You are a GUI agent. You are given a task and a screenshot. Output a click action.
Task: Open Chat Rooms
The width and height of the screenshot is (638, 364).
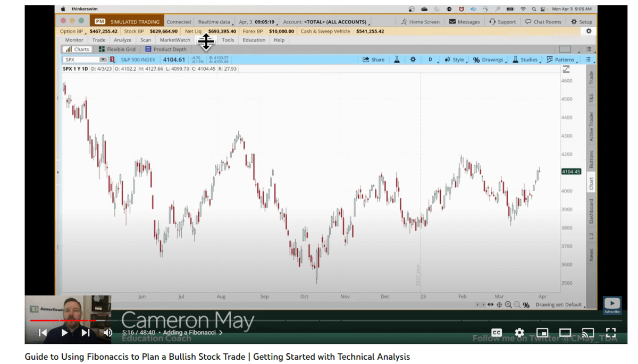tap(543, 22)
